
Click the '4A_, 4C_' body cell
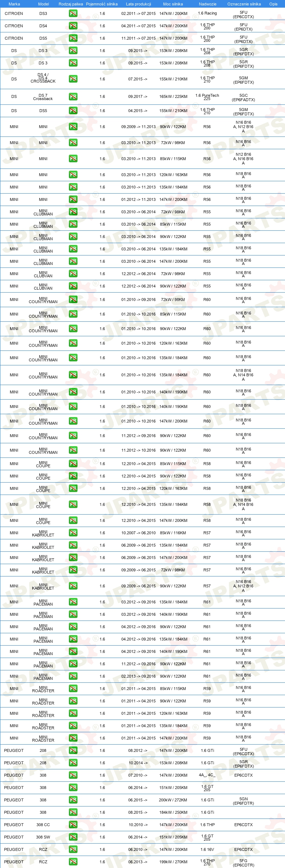point(207,775)
